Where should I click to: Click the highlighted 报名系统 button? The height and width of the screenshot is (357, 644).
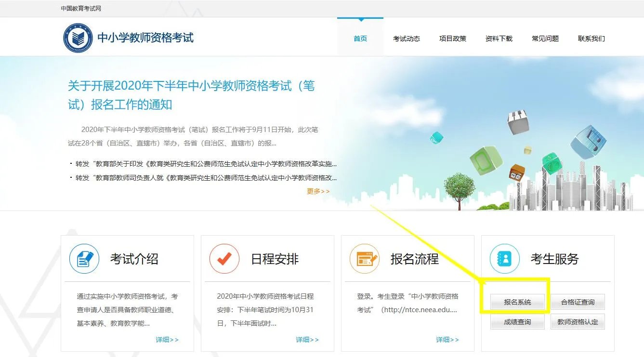point(516,302)
